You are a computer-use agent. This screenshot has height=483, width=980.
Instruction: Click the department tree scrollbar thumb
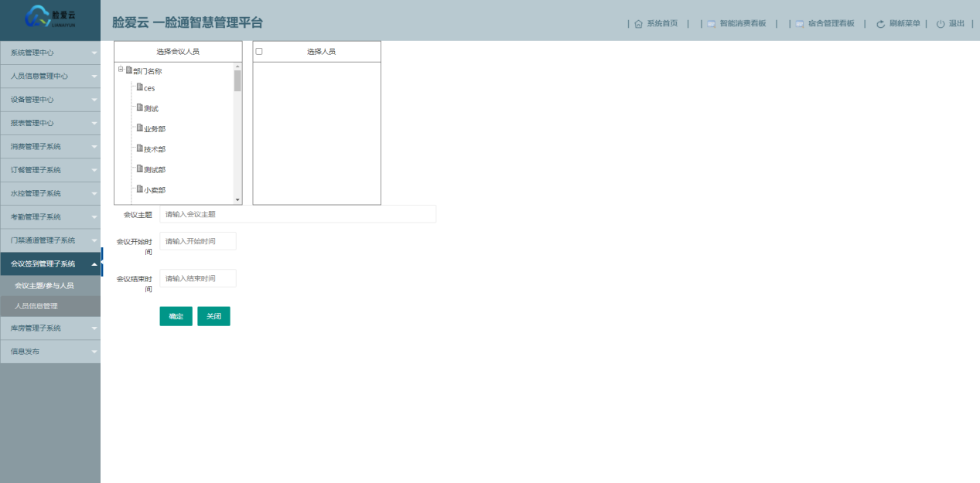pyautogui.click(x=237, y=80)
